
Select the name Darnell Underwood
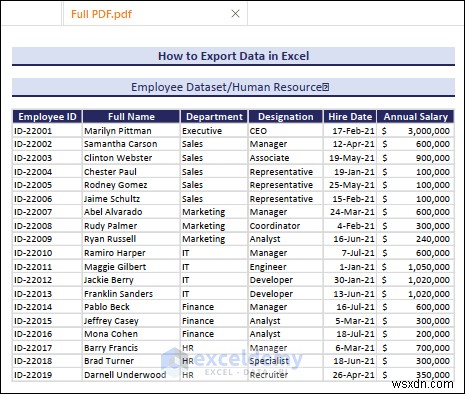tap(125, 375)
